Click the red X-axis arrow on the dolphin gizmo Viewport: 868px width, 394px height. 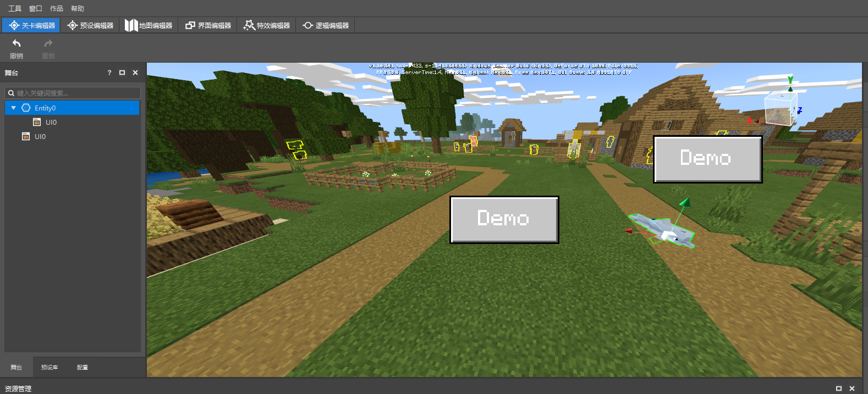(x=628, y=231)
